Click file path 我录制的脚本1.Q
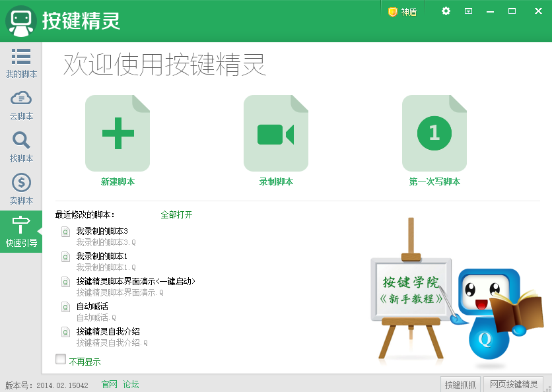Viewport: 552px width, 392px height. [106, 267]
